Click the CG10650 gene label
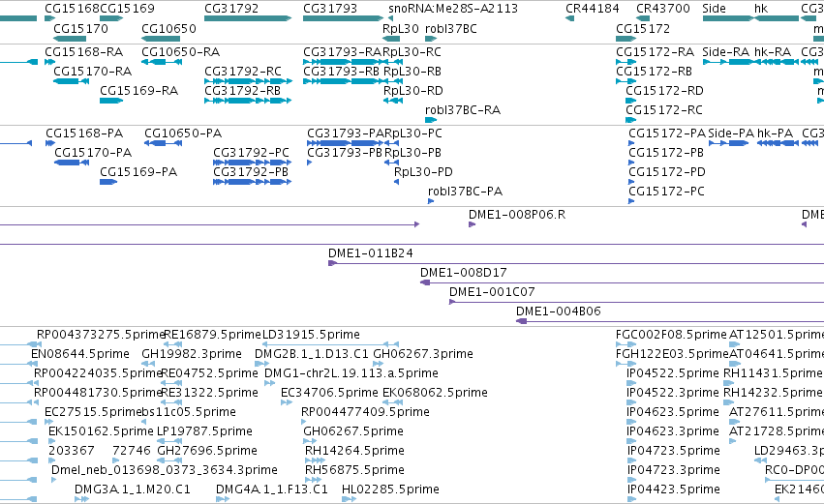Viewport: 824px width, 504px height. [168, 28]
